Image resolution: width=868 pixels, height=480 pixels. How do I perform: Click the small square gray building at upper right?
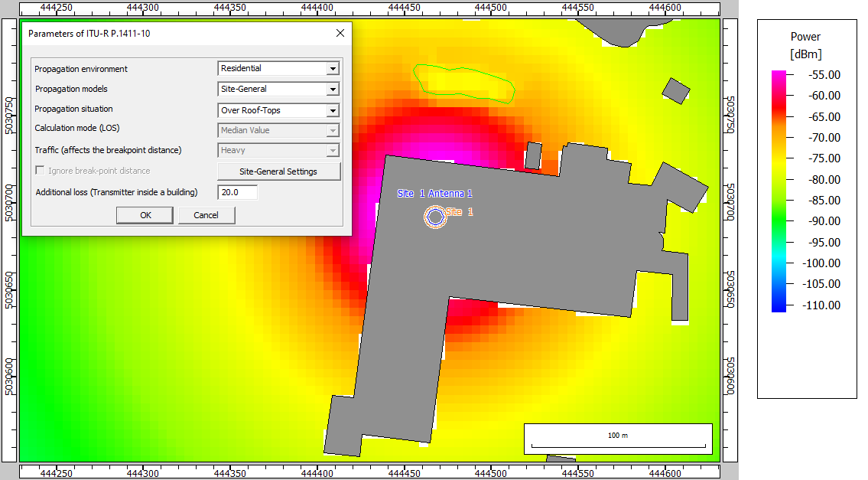point(675,91)
